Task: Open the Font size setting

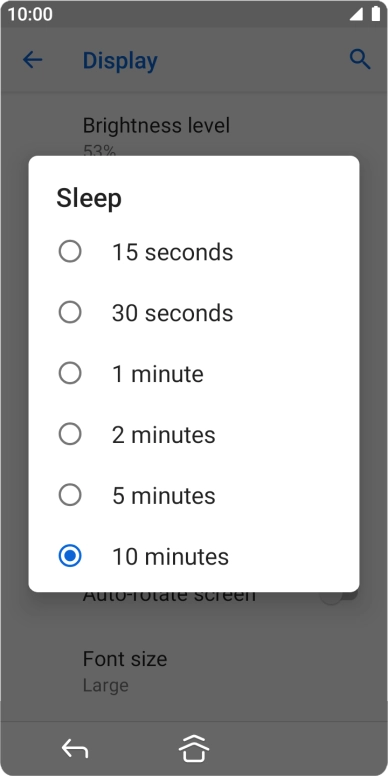Action: tap(194, 671)
